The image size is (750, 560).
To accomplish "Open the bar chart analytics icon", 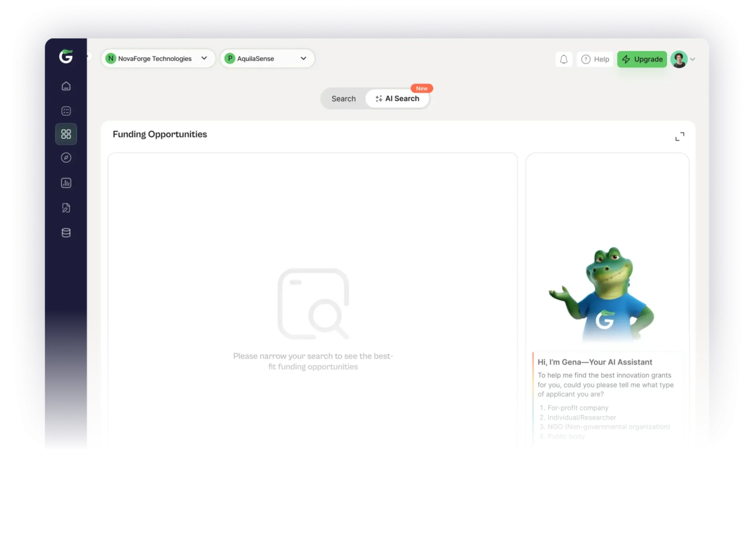I will click(x=66, y=183).
